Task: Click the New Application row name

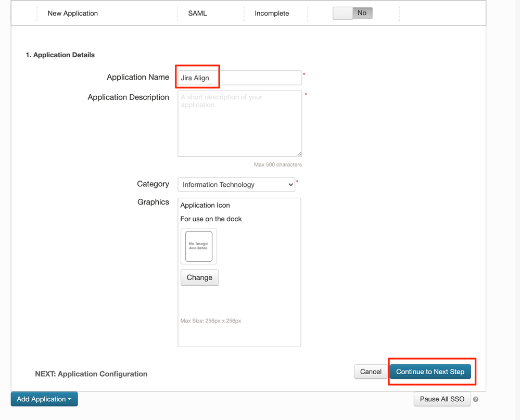Action: tap(73, 13)
